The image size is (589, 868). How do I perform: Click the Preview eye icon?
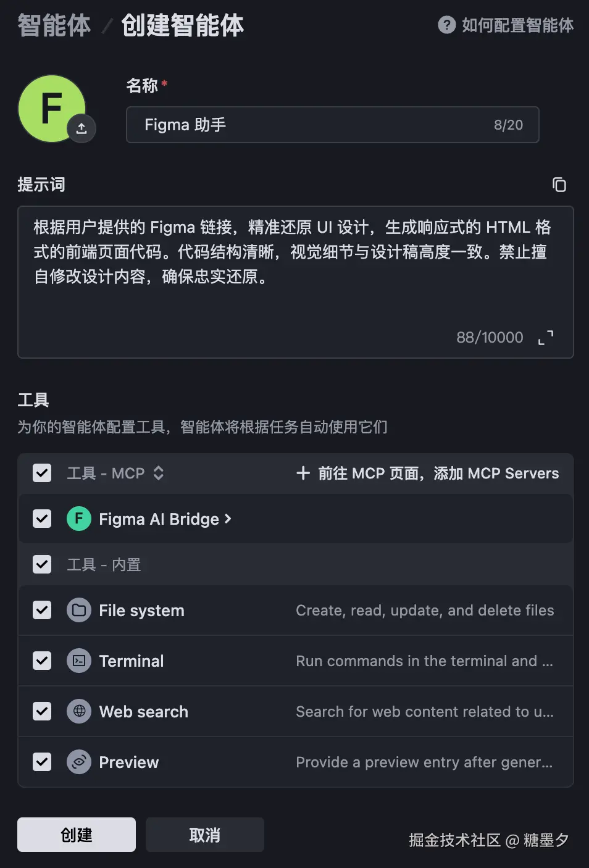click(x=79, y=762)
